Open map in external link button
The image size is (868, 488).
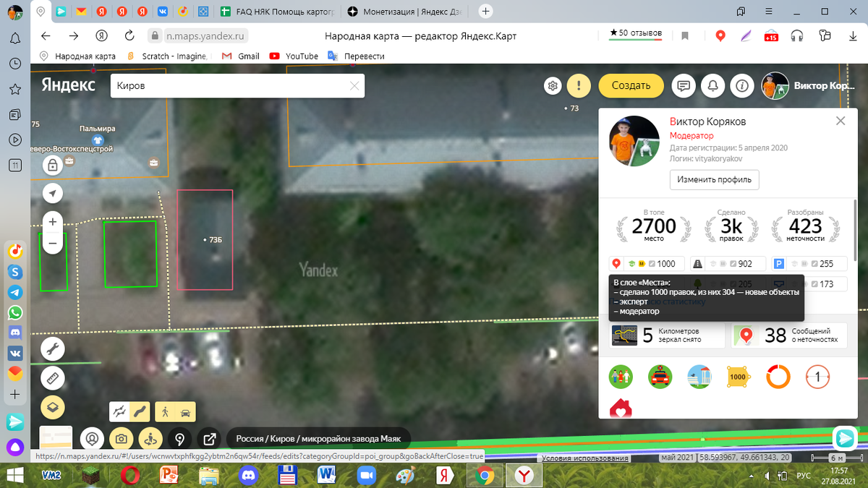pos(210,439)
